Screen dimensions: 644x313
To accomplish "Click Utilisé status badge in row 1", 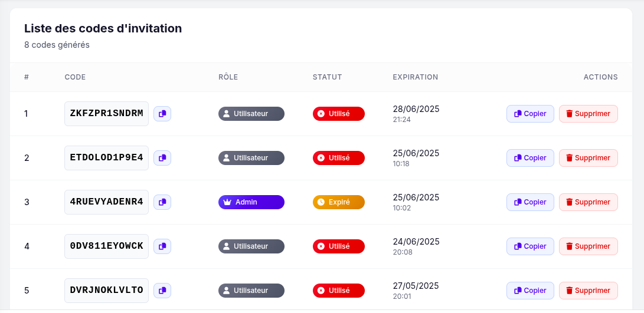I will pyautogui.click(x=339, y=114).
